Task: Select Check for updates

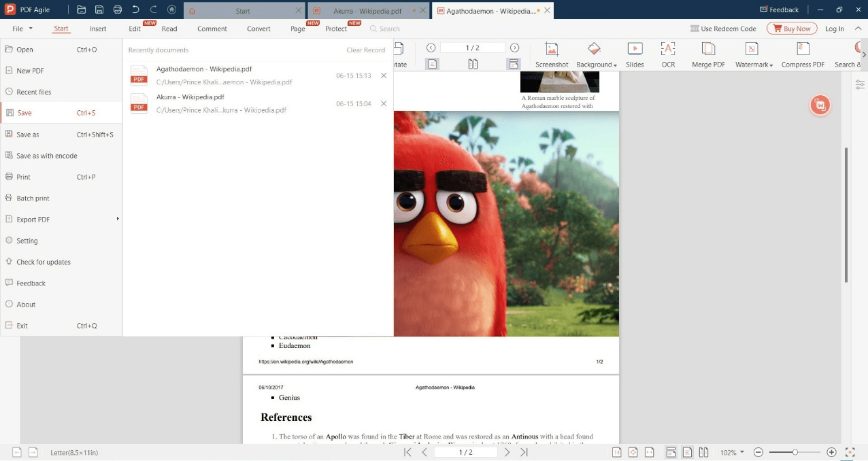Action: 61,262
